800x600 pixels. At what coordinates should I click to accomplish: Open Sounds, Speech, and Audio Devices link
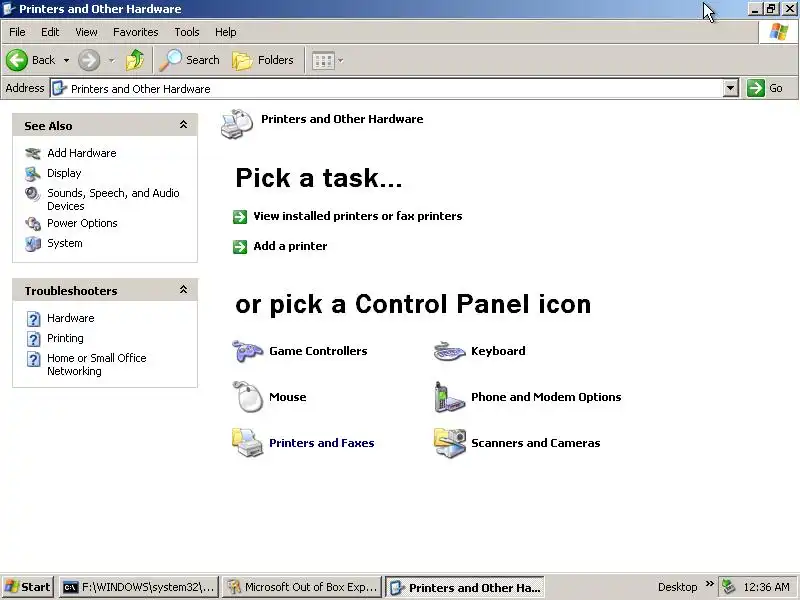pyautogui.click(x=113, y=199)
